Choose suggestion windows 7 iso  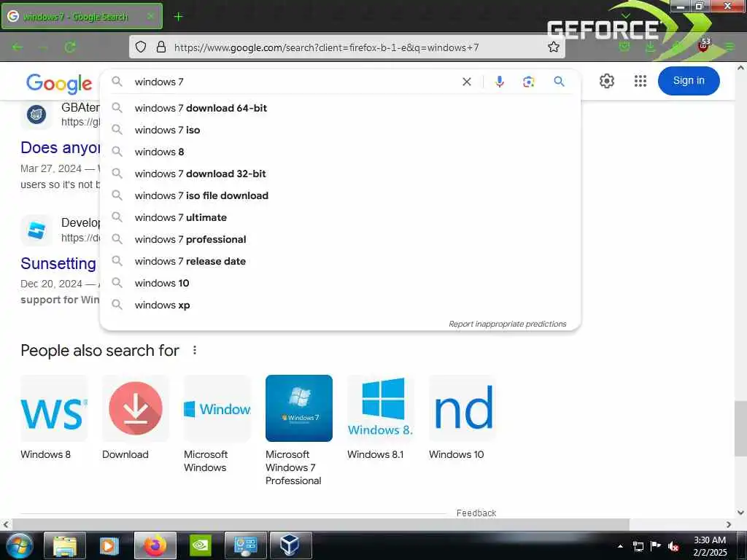[x=340, y=130]
